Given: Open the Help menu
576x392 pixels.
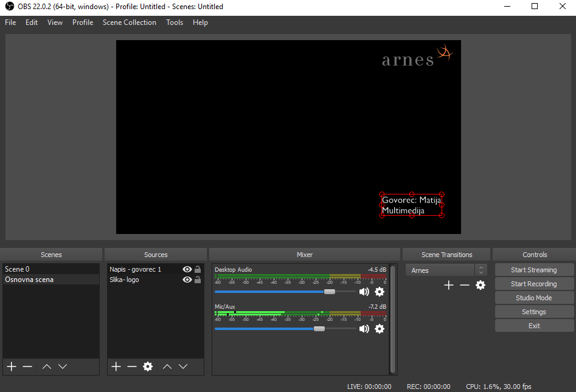Looking at the screenshot, I should (x=200, y=22).
